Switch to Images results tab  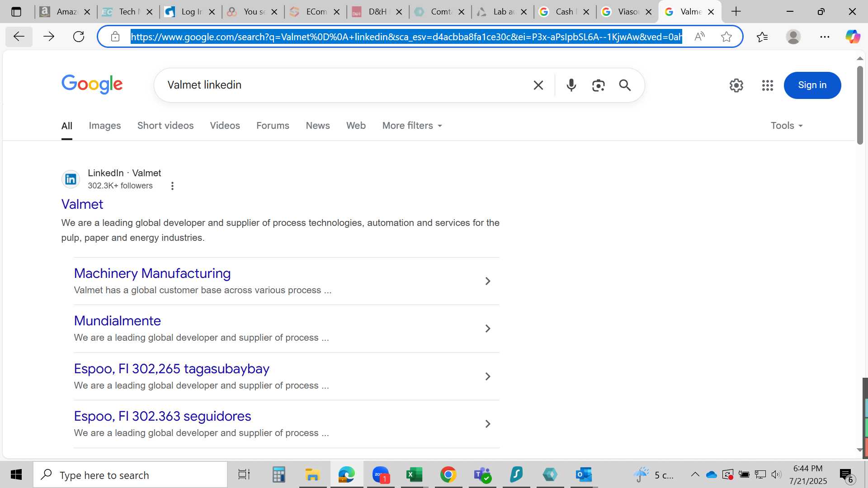[x=105, y=126]
